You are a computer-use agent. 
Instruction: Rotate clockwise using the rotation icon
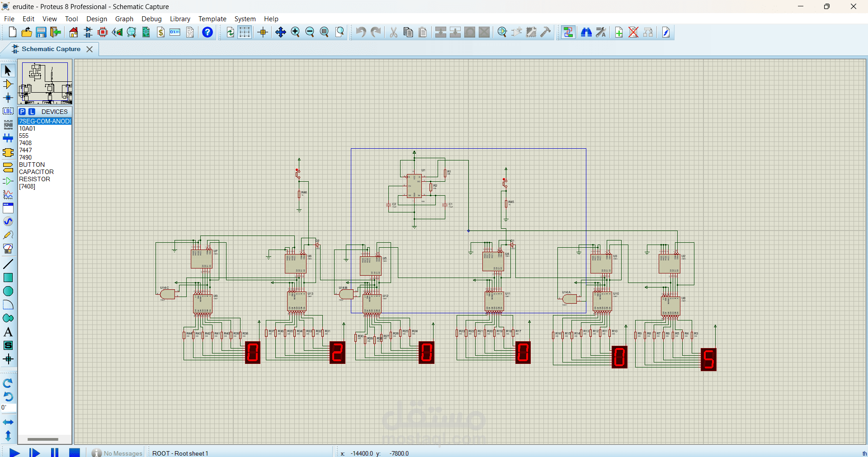[8, 383]
